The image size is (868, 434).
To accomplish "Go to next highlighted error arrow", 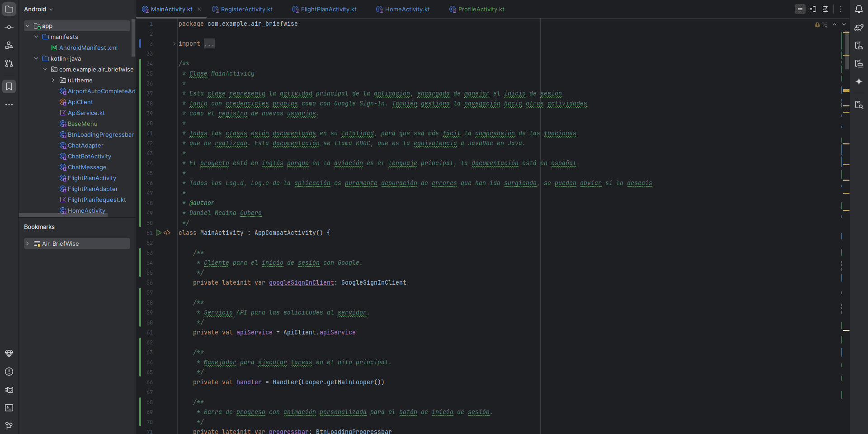I will pos(844,24).
